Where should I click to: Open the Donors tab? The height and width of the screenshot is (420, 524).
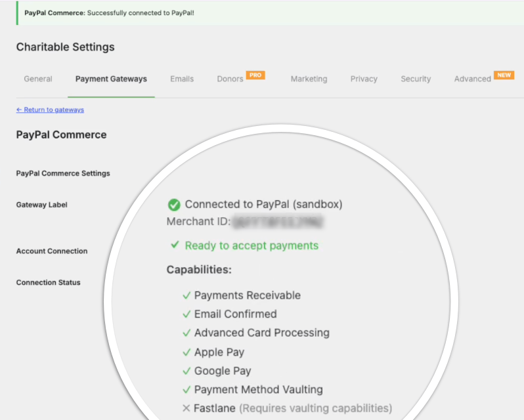[x=230, y=79]
